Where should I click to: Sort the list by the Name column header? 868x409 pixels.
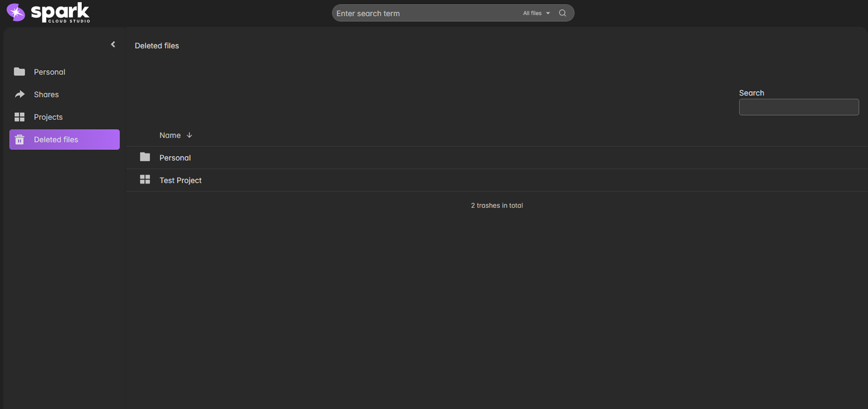click(x=170, y=135)
